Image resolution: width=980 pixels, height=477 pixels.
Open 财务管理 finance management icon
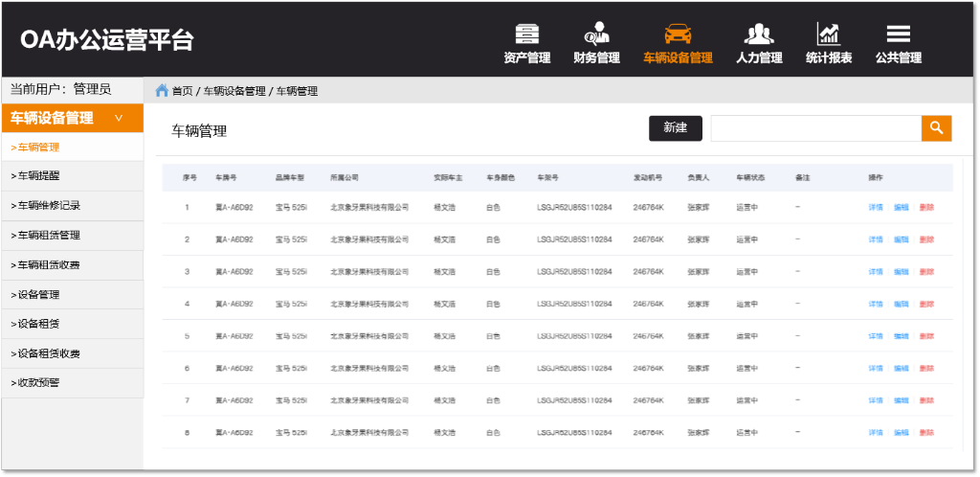[596, 34]
